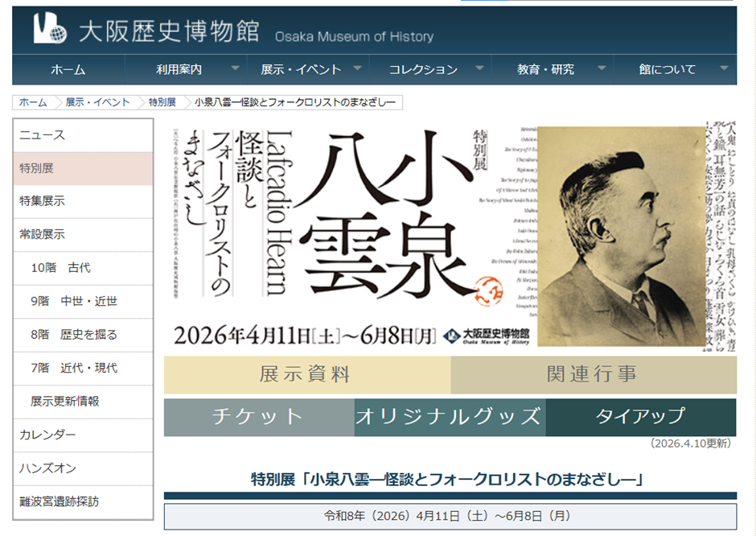Open 常設展示 in the sidebar
This screenshot has height=536, width=756.
click(x=83, y=234)
